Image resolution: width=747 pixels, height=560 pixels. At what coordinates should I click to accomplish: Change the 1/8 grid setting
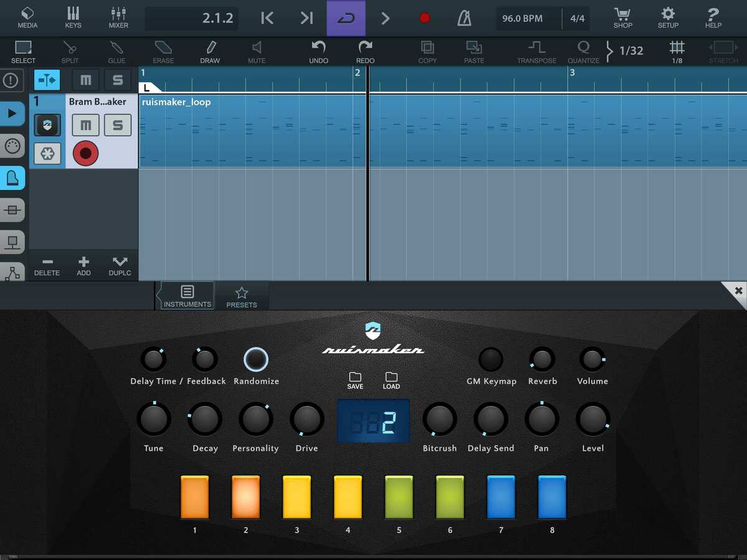tap(677, 52)
